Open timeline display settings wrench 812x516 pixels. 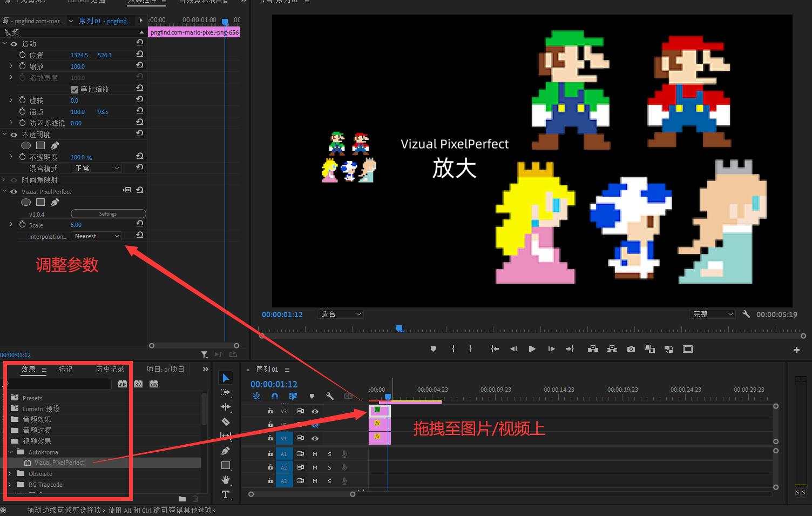(330, 396)
